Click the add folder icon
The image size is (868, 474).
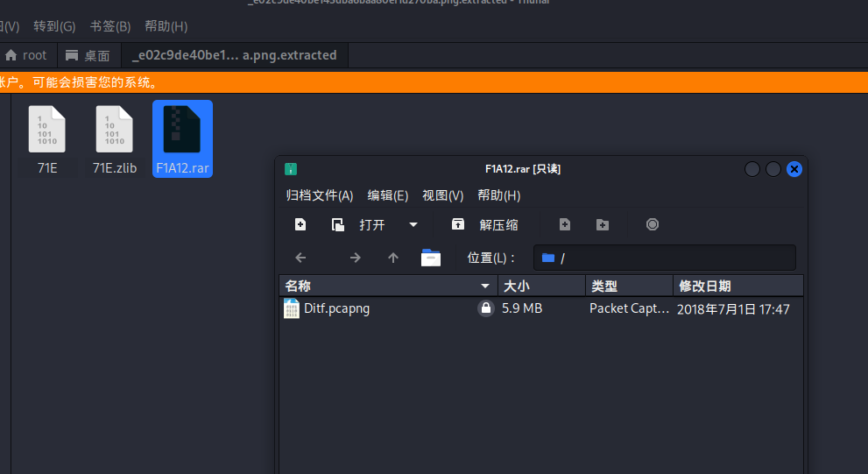(x=603, y=224)
